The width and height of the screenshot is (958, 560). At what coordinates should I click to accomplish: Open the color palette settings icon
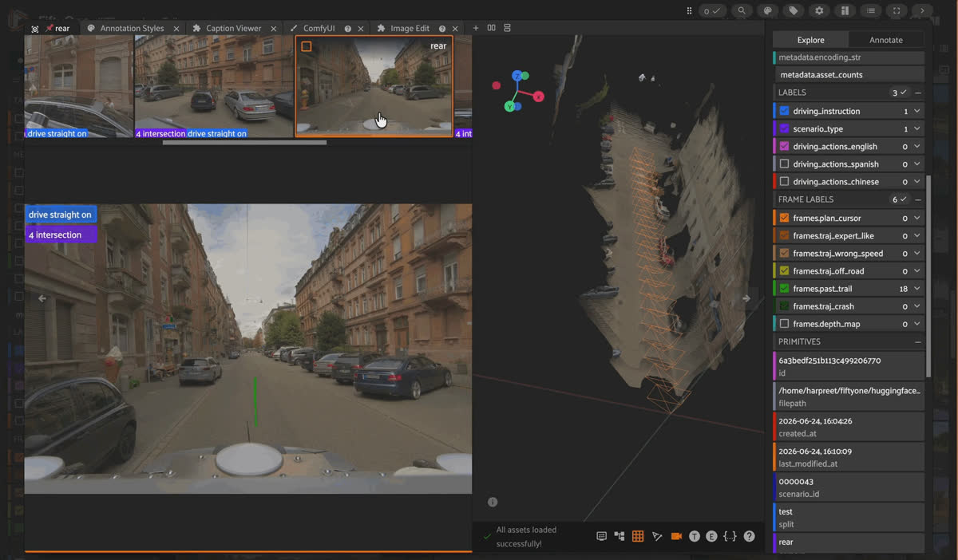coord(767,11)
